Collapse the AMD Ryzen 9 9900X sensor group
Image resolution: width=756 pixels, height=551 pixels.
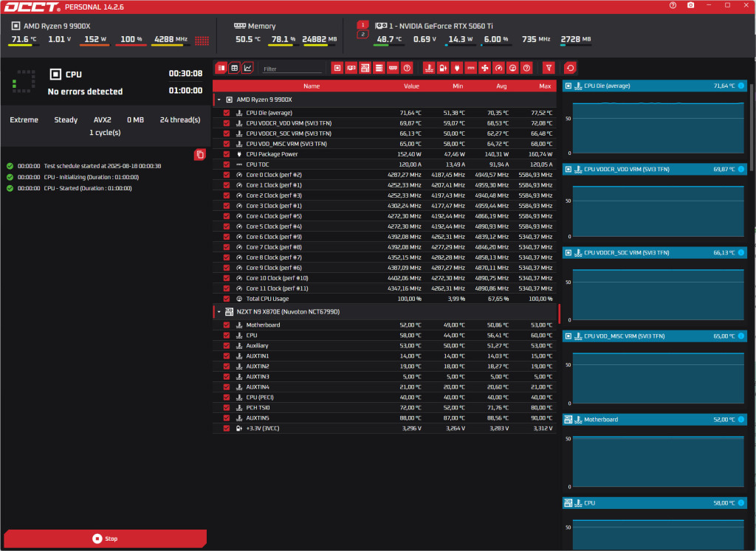[219, 100]
